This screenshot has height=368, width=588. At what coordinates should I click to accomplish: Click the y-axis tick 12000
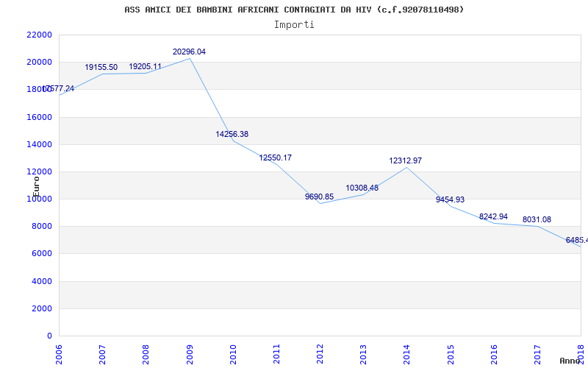coord(40,171)
